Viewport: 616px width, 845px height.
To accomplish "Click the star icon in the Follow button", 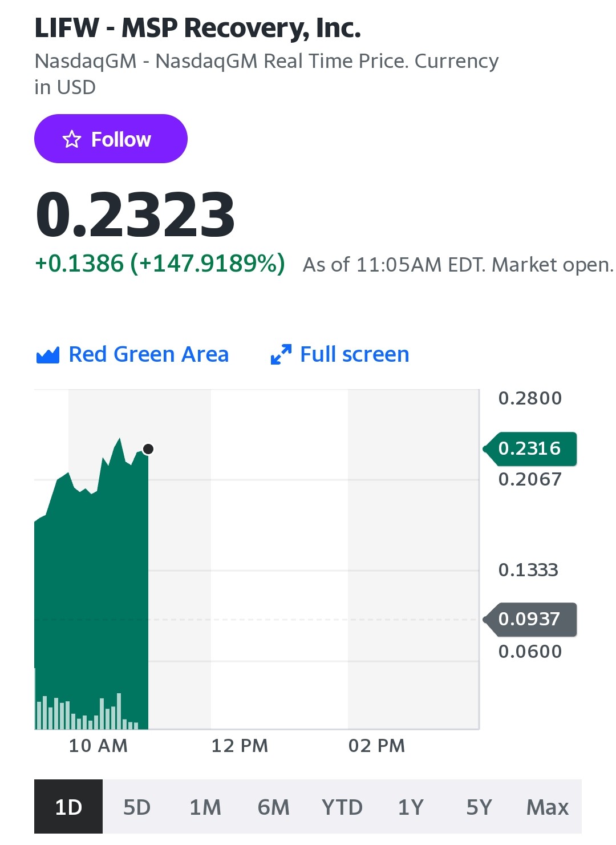I will pyautogui.click(x=72, y=139).
